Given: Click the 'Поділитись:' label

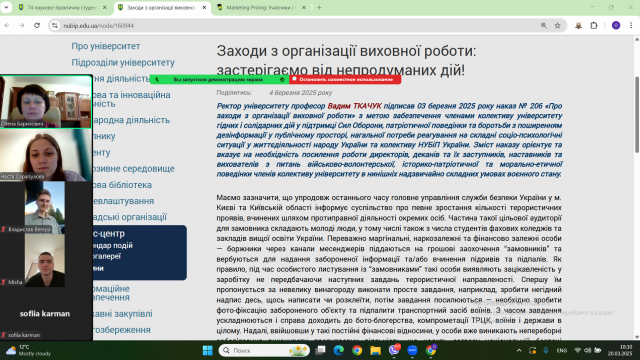Looking at the screenshot, I should click(x=234, y=93).
